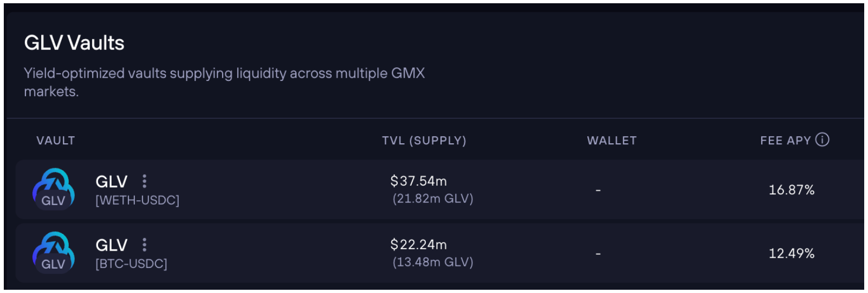The height and width of the screenshot is (293, 868).
Task: Click the GLV logo in the WETH-USDC row
Action: coord(54,189)
